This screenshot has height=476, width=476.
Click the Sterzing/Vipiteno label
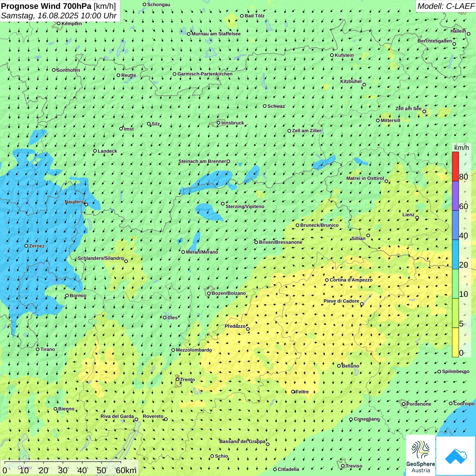tap(245, 206)
